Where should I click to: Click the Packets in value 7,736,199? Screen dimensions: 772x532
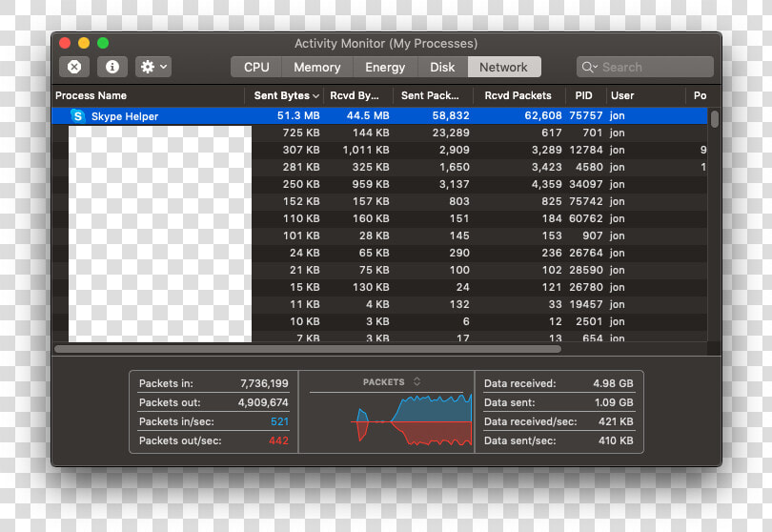(x=264, y=383)
